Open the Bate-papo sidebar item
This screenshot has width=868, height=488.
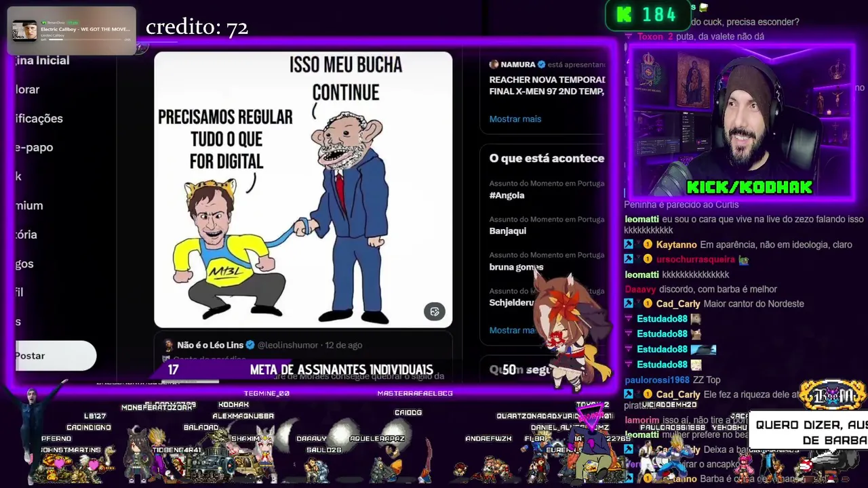point(34,147)
